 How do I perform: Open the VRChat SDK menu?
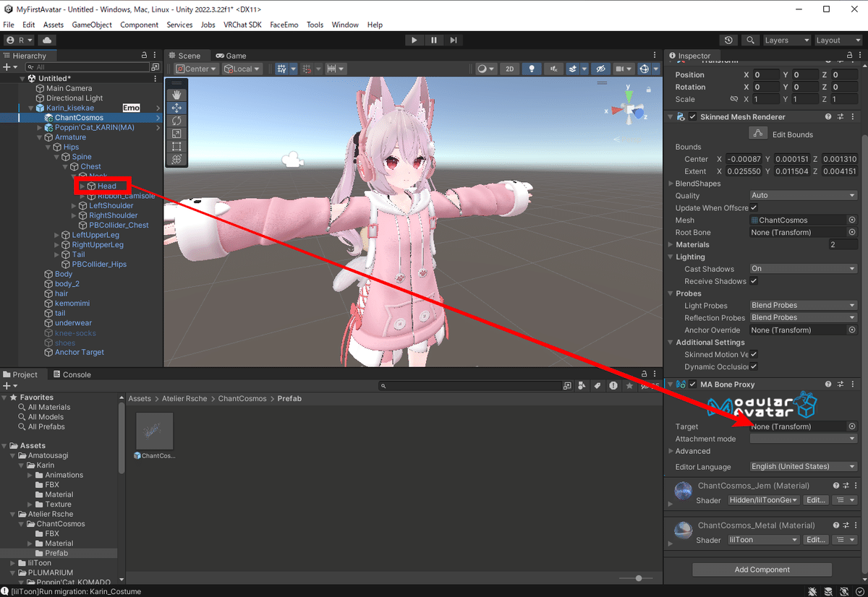tap(242, 25)
